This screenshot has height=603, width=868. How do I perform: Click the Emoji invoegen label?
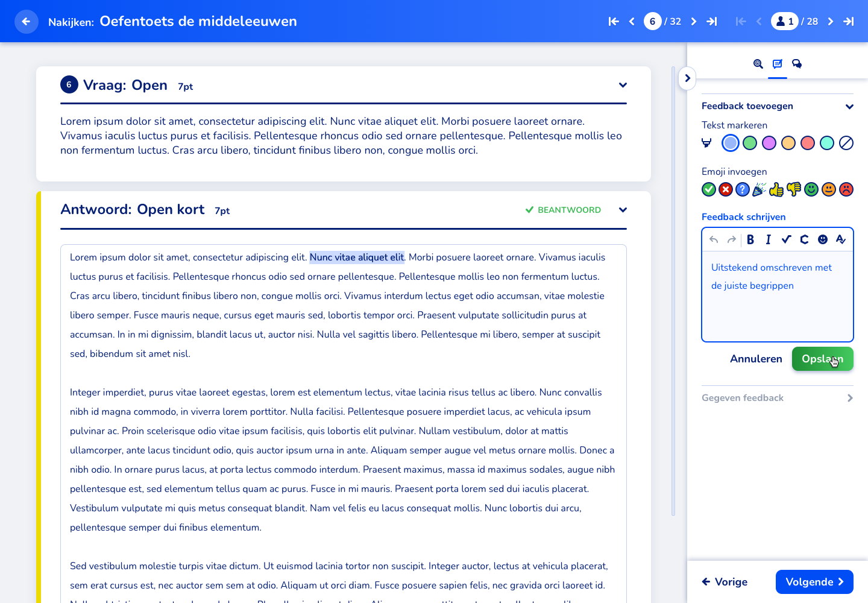734,172
